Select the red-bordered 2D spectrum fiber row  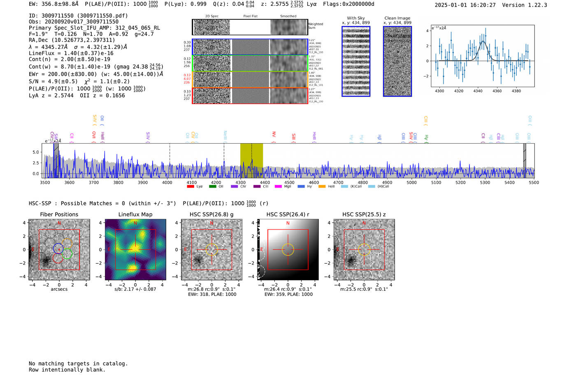(x=250, y=95)
